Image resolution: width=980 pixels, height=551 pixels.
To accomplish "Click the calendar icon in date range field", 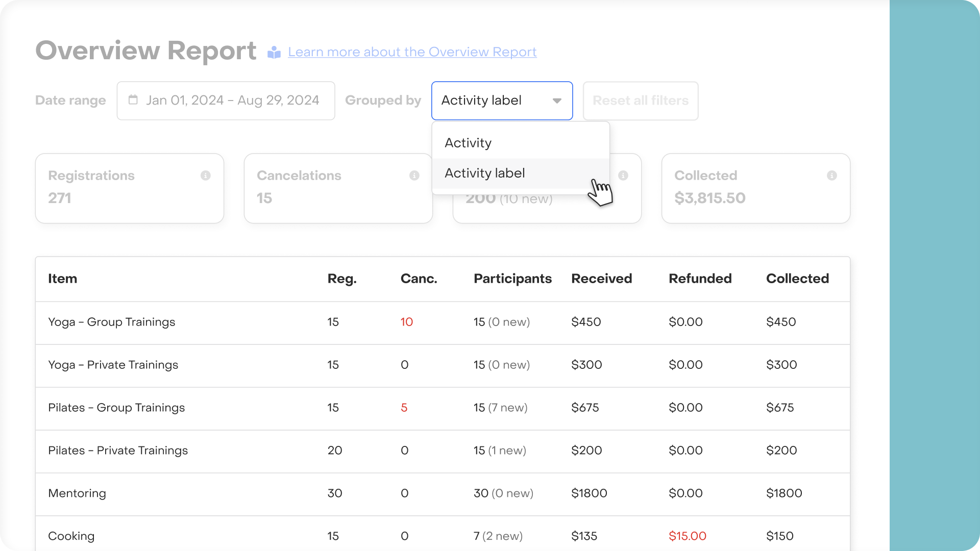I will pos(133,100).
